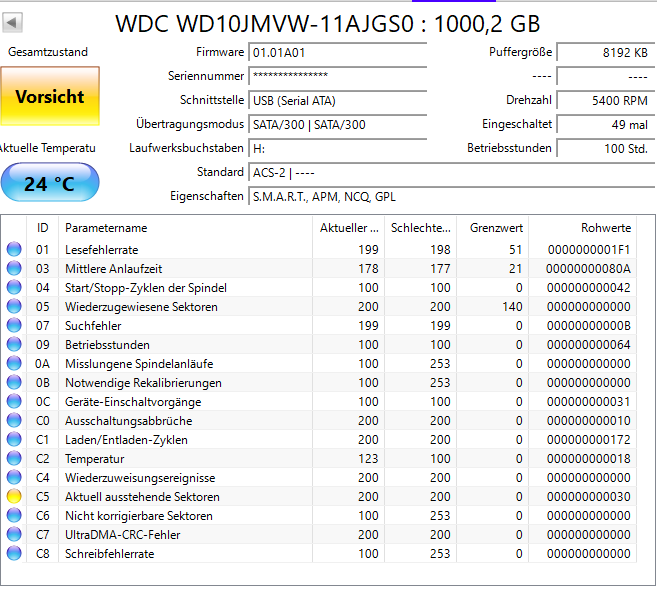Select status icon of Temperatur row
The width and height of the screenshot is (657, 591).
14,458
